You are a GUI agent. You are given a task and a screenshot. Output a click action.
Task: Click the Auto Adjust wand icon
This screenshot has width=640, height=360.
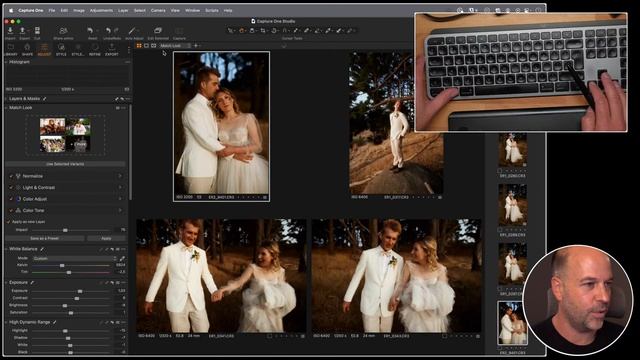click(132, 31)
